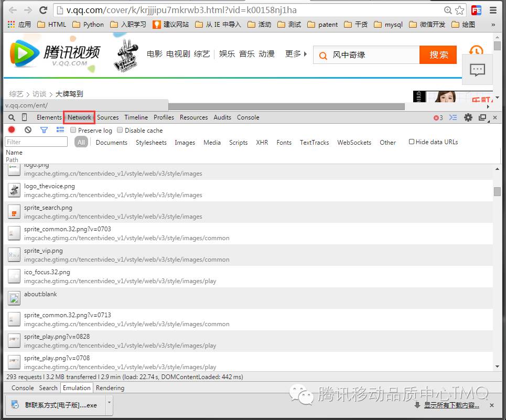Clear the network request log

tap(28, 130)
